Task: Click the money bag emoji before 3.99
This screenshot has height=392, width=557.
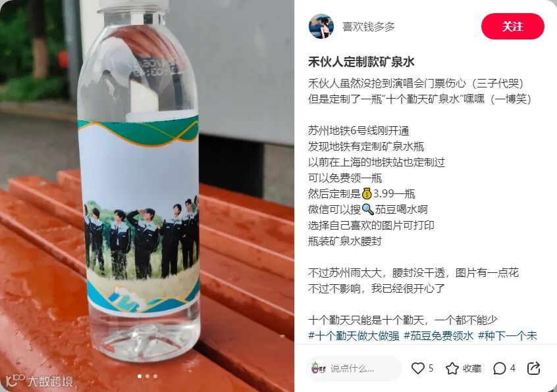Action: 367,193
